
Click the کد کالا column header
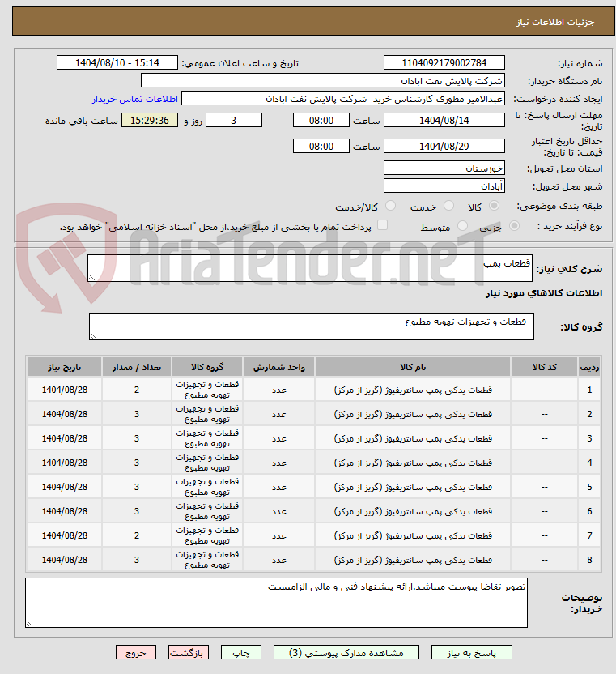click(x=544, y=367)
